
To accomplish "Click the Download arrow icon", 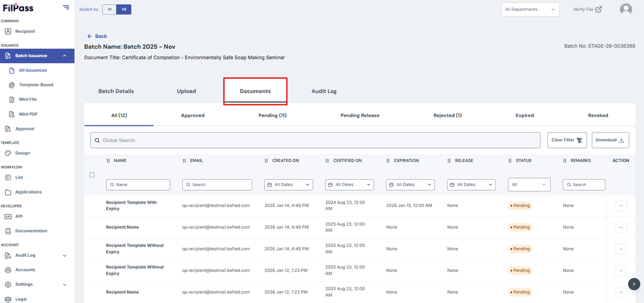I will [622, 140].
